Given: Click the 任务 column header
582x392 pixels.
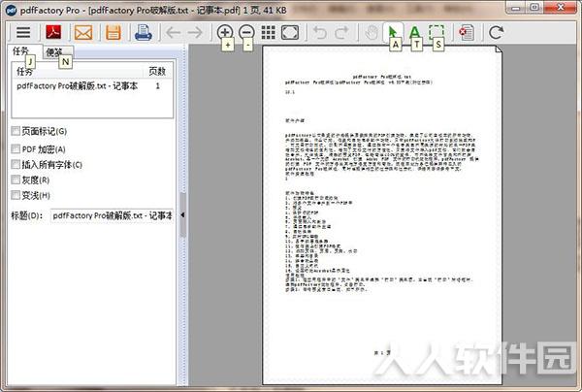Looking at the screenshot, I should pyautogui.click(x=78, y=71).
